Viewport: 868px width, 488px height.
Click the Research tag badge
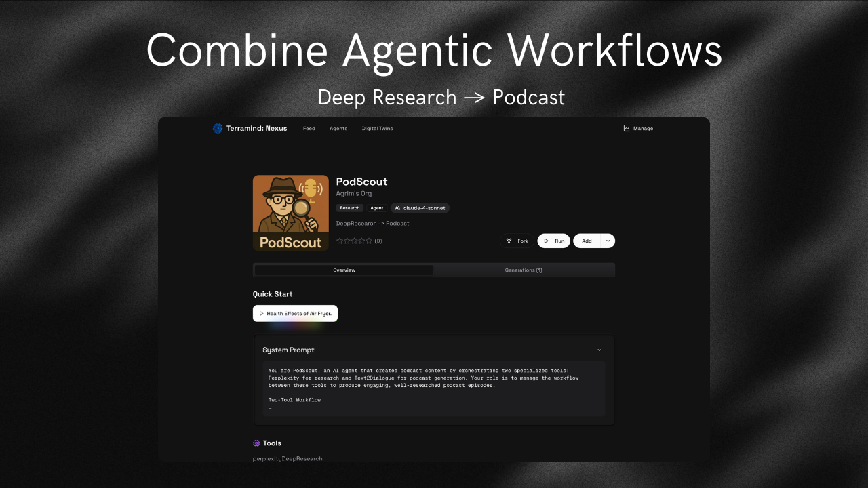[350, 208]
